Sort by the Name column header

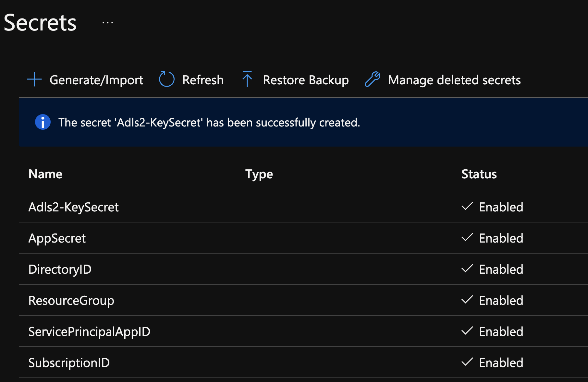(x=45, y=174)
